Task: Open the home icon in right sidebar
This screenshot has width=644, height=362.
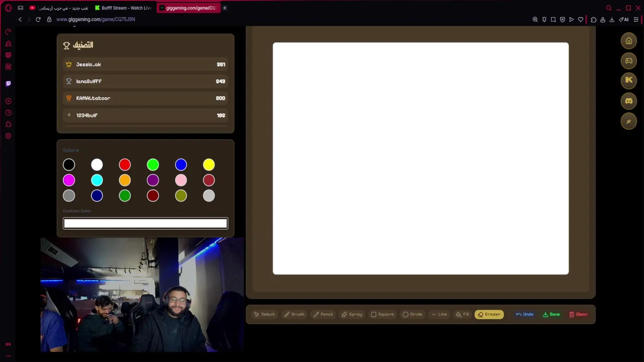Action: click(x=629, y=41)
